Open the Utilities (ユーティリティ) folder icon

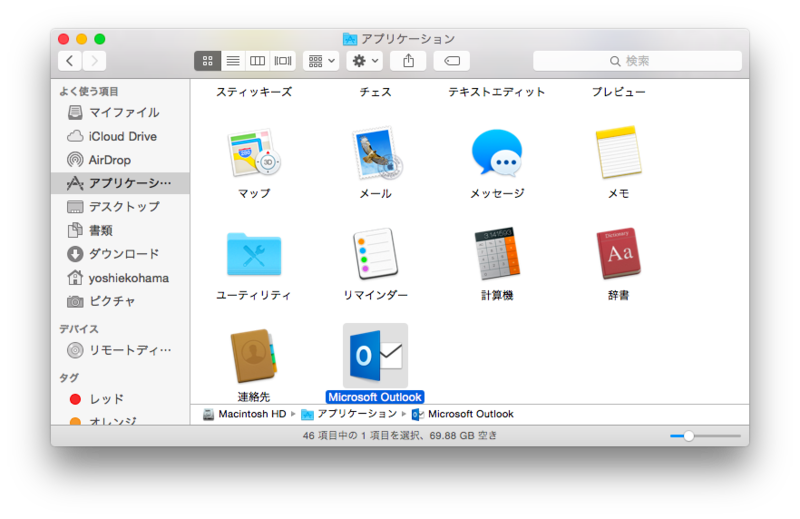[x=254, y=254]
